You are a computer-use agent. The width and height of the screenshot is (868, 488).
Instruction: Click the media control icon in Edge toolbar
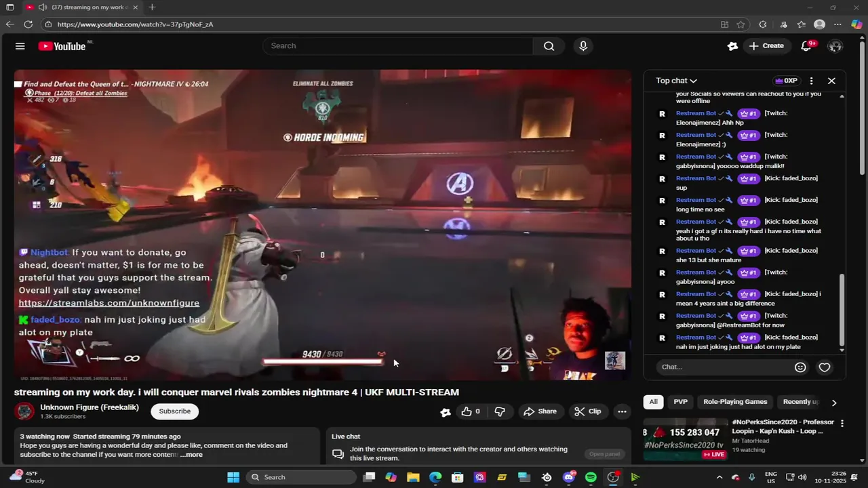[x=784, y=24]
